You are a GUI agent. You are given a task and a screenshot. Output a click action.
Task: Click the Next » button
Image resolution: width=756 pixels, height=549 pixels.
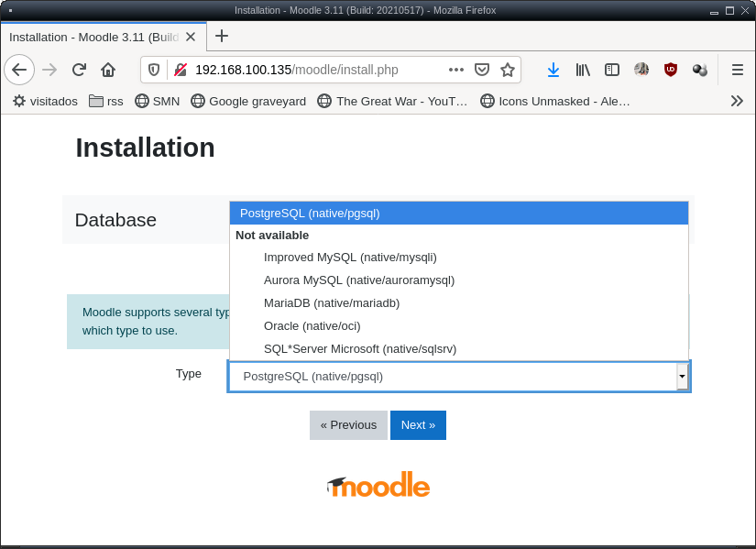(x=418, y=425)
